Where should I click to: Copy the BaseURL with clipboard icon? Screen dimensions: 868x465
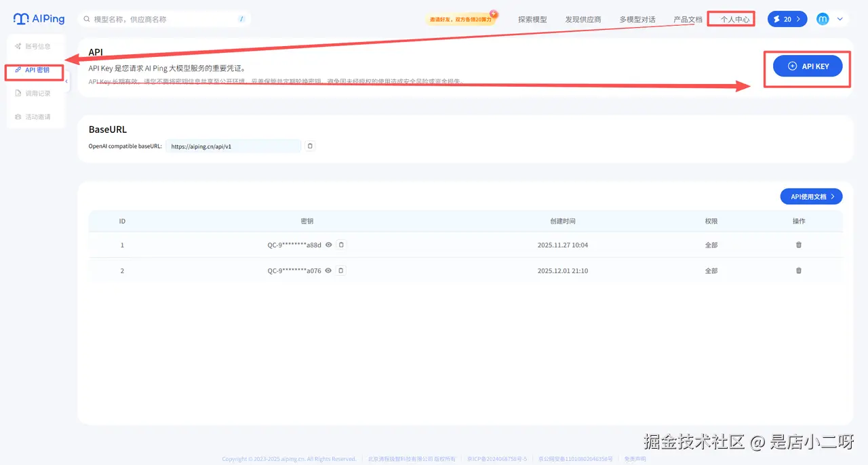(x=310, y=146)
